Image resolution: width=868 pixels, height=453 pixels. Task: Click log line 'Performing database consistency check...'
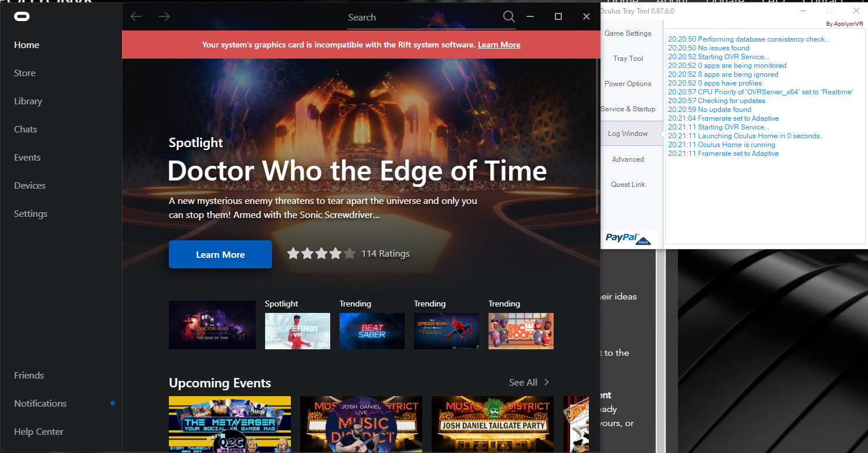tap(749, 39)
